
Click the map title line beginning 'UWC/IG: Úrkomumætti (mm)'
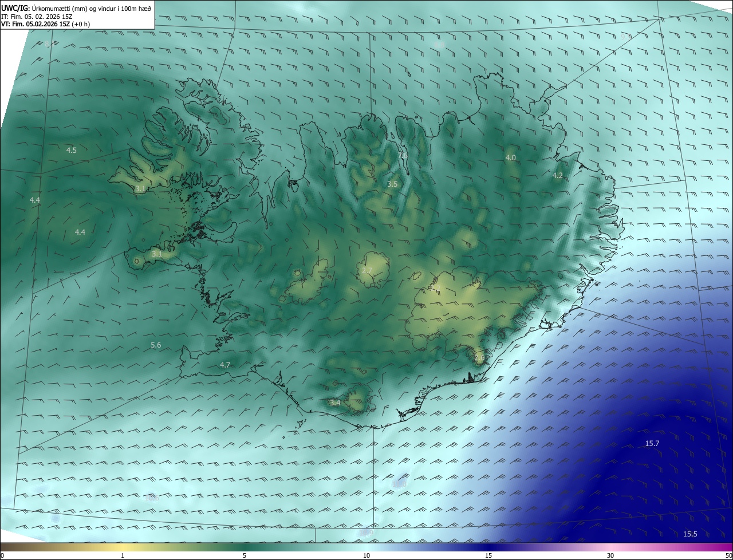[x=76, y=8]
